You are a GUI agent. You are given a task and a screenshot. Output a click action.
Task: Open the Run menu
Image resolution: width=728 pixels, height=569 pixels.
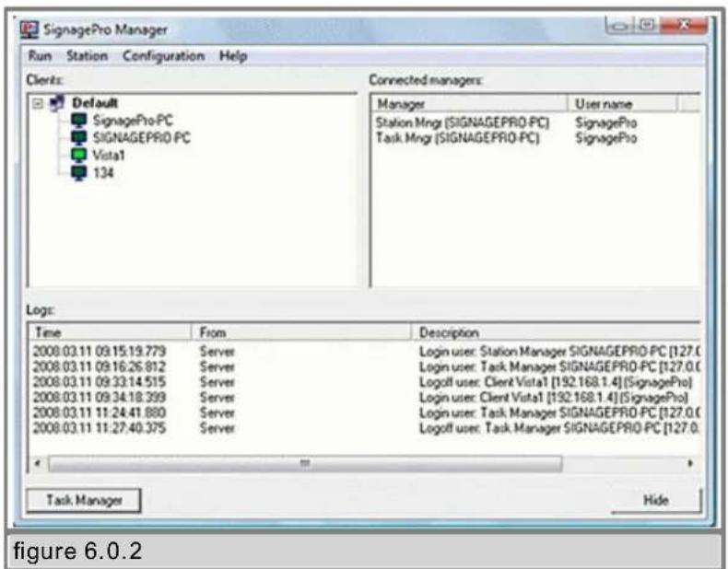[x=40, y=56]
